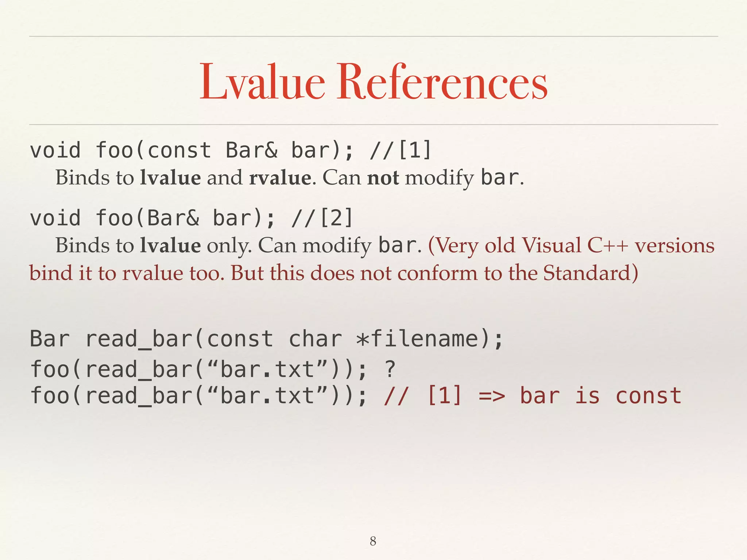Viewport: 747px width, 560px height.
Task: Click the 'Lvalue References' slide title
Action: [373, 81]
